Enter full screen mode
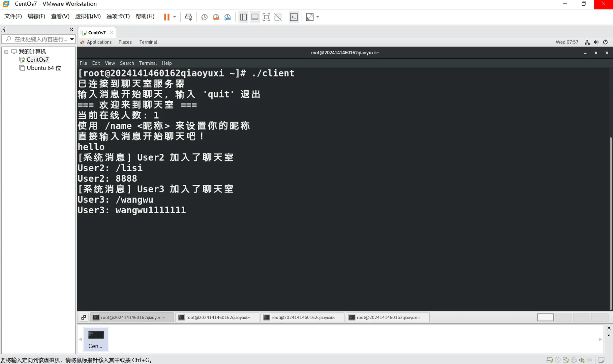The width and height of the screenshot is (613, 364). point(266,17)
